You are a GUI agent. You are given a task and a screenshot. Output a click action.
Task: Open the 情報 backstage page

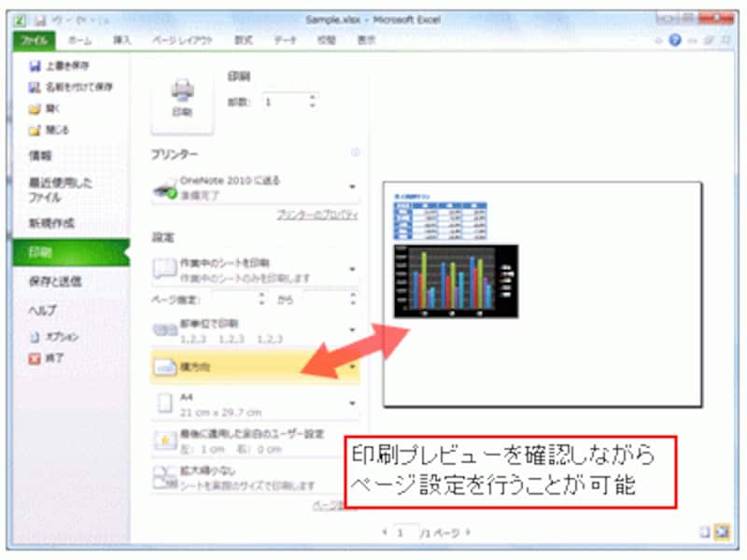[x=40, y=156]
